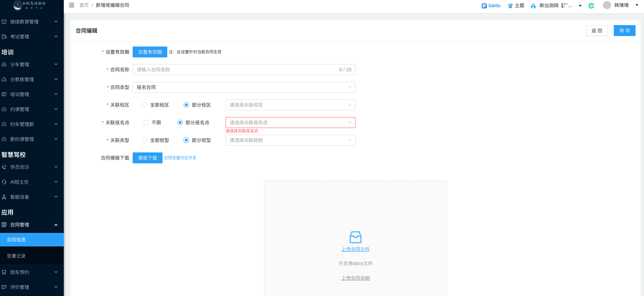The width and height of the screenshot is (644, 296).
Task: Select 部分校区 radio option
Action: (x=186, y=105)
